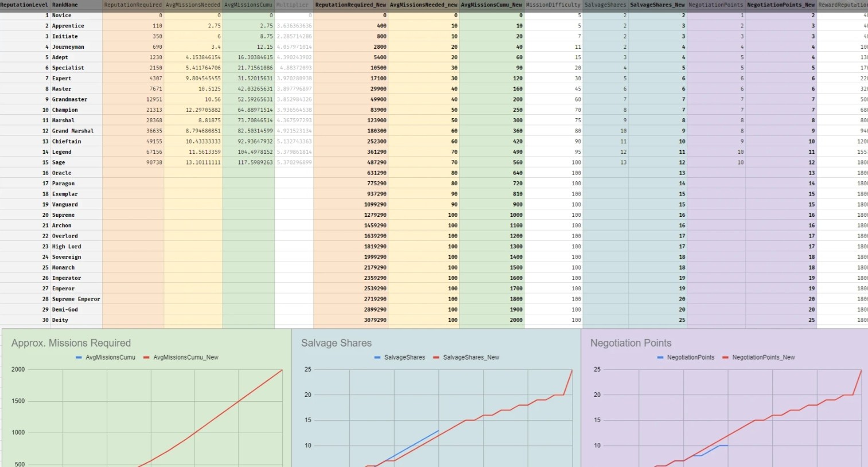This screenshot has height=467, width=868.
Task: Click the High Lord rank cell
Action: (76, 247)
